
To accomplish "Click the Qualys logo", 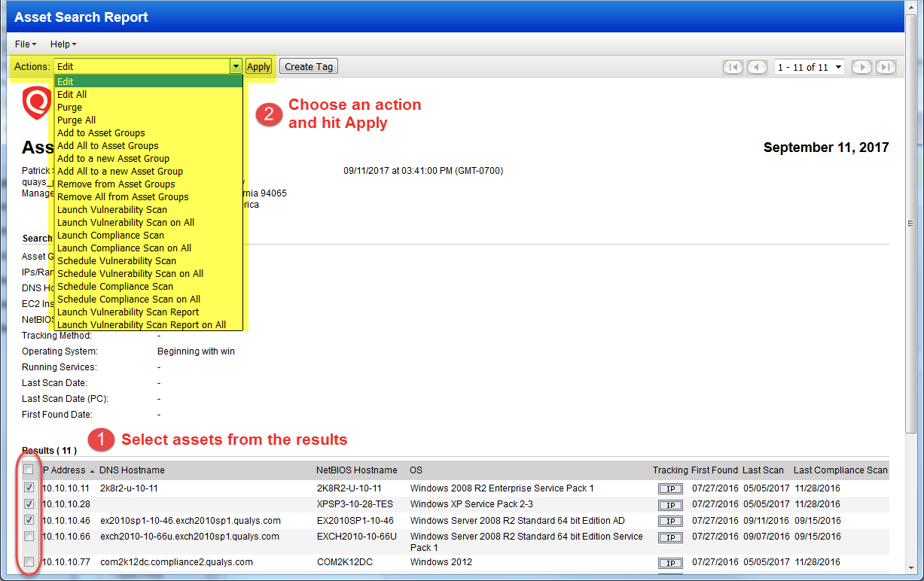I will [x=36, y=103].
